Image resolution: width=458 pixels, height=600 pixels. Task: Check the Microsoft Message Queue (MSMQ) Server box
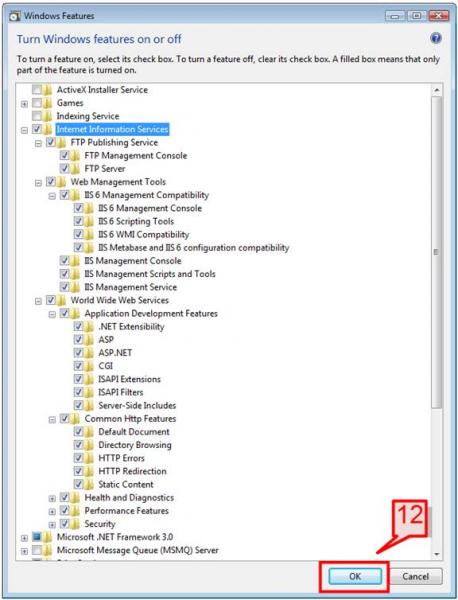tap(37, 550)
